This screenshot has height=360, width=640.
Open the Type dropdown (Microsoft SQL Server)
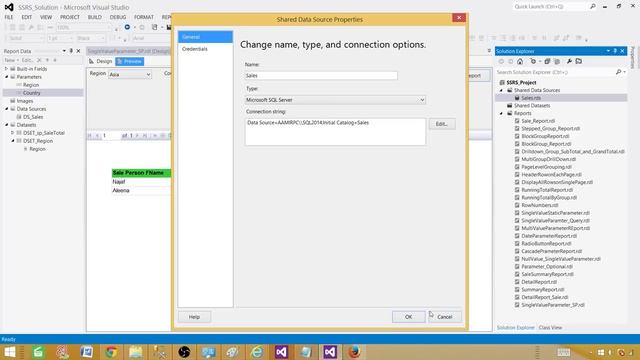(335, 100)
